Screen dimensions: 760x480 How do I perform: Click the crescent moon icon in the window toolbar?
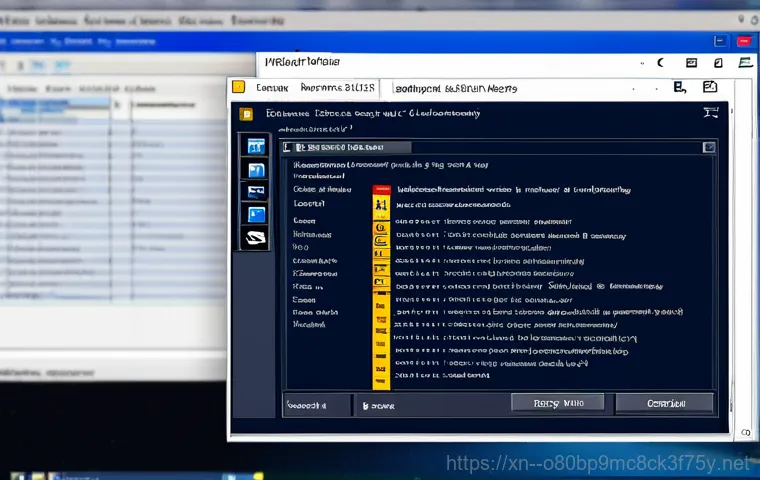click(660, 62)
